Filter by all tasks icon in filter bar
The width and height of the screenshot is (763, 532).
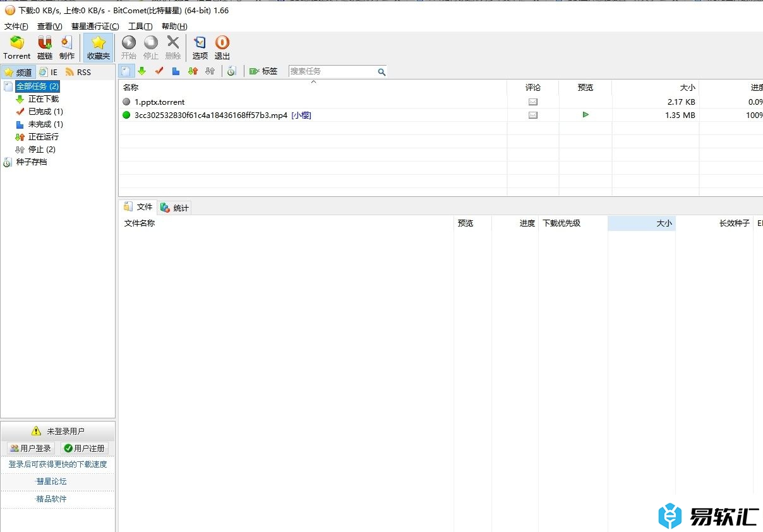[x=126, y=71]
